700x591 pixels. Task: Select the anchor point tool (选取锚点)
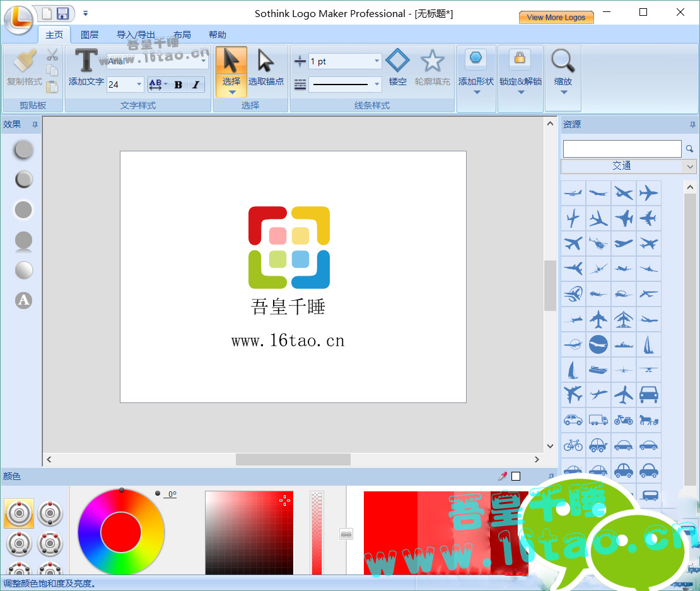click(x=265, y=68)
